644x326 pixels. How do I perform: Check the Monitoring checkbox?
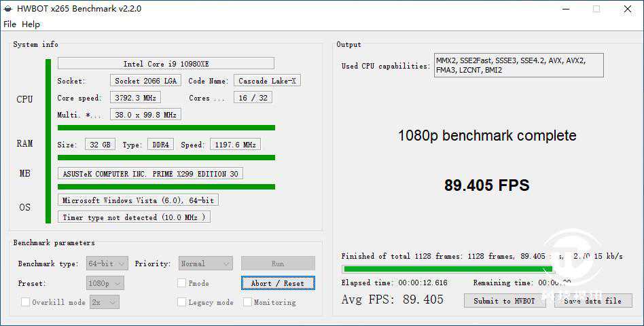pyautogui.click(x=248, y=302)
